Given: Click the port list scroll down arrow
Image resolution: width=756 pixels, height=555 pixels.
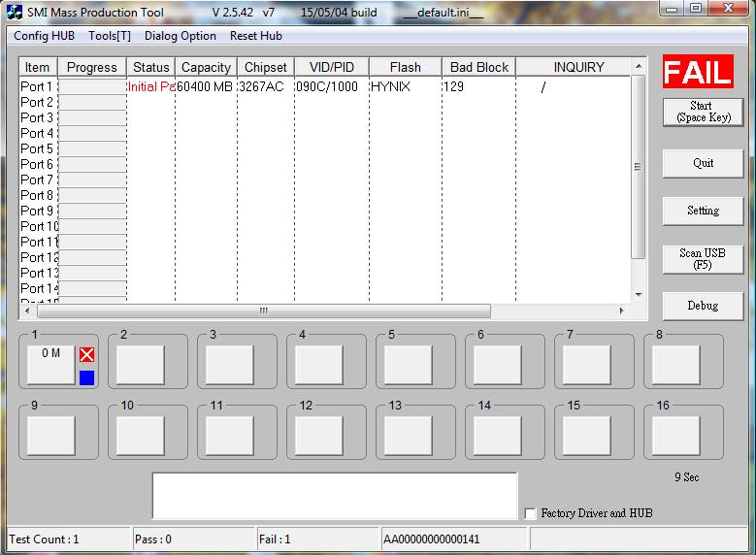Looking at the screenshot, I should click(639, 295).
